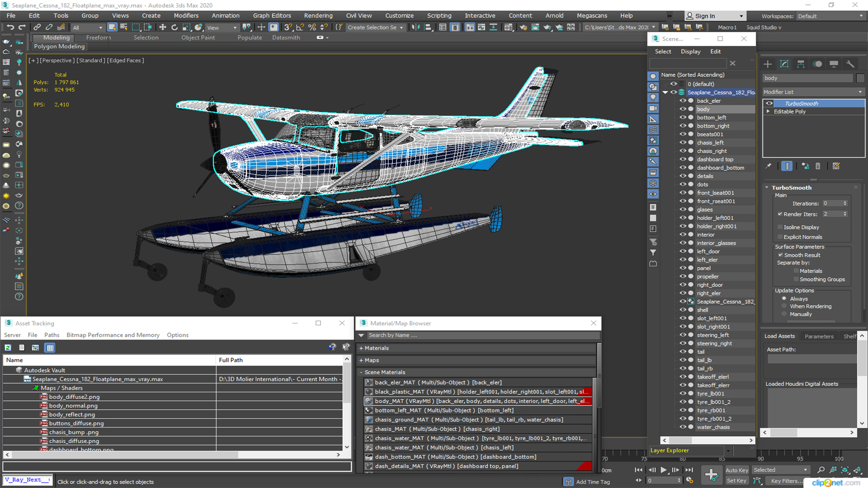
Task: Open the Rendering menu
Action: point(318,16)
